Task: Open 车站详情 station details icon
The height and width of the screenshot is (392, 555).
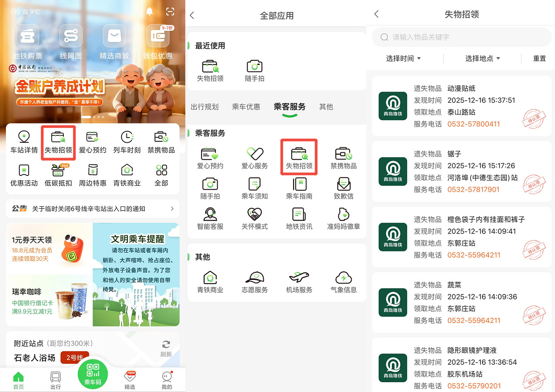Action: 24,142
